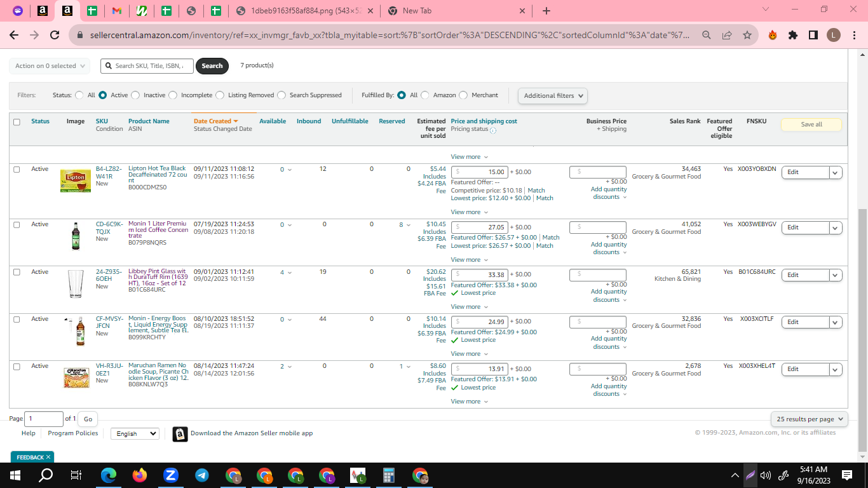The height and width of the screenshot is (488, 868).
Task: Click the Pricing status info icon
Action: click(x=493, y=130)
